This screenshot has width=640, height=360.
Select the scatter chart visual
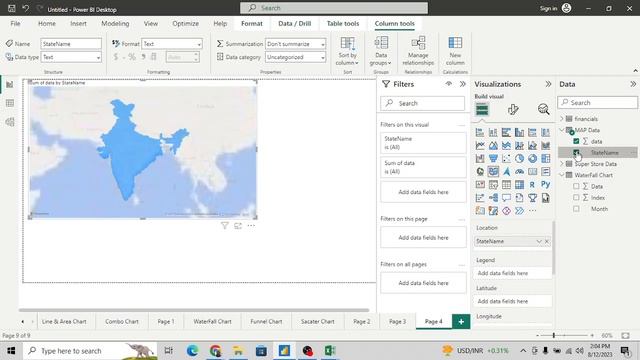pyautogui.click(x=506, y=158)
